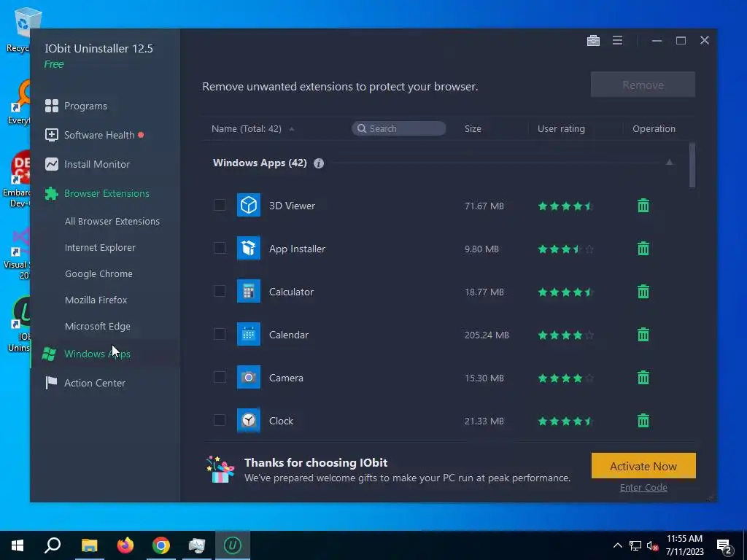Open the Windows Start menu
The height and width of the screenshot is (560, 747).
click(x=18, y=545)
